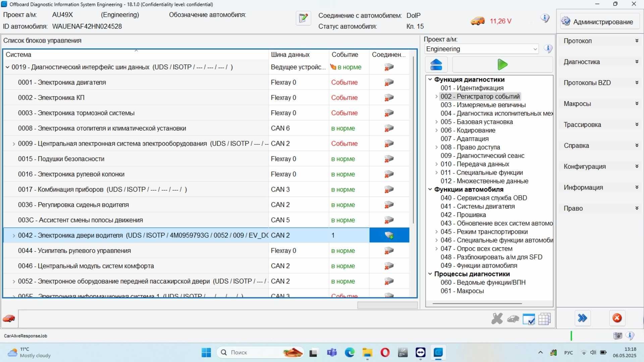Expand 0042 Электроника двери водителя node
This screenshot has width=644, height=362.
[14, 236]
